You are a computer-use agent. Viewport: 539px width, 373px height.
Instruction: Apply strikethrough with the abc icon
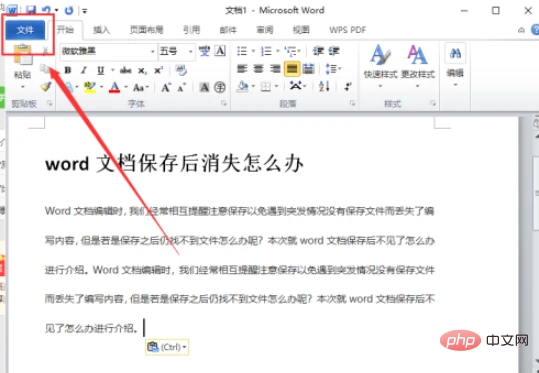[x=125, y=70]
